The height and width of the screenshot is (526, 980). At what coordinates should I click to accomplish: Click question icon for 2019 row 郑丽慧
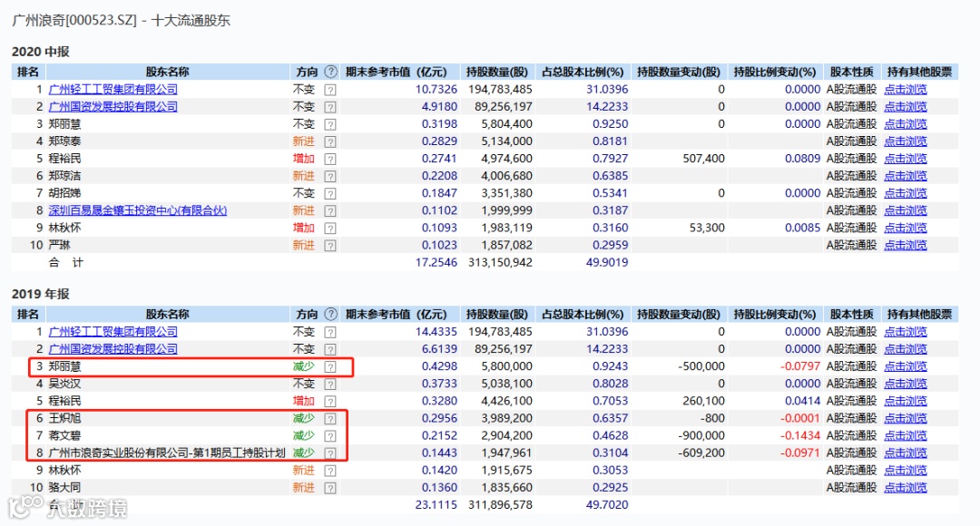click(330, 366)
